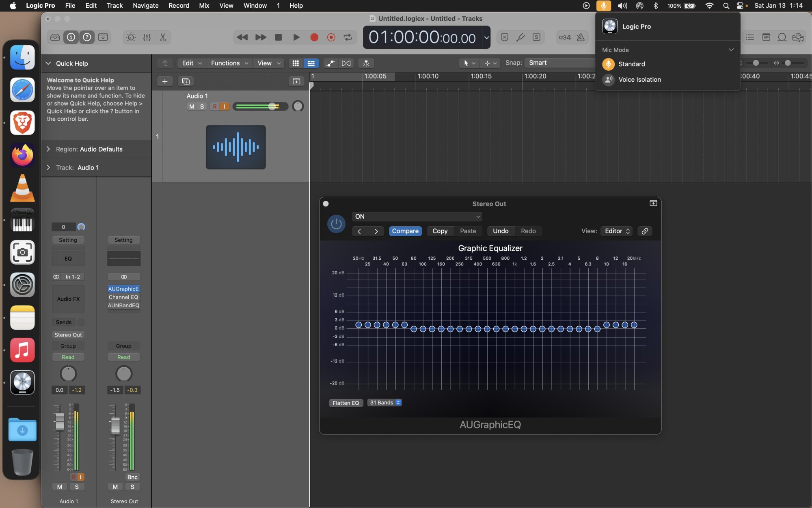Click the Audio 1 track pan knob
Viewport: 812px width, 508px height.
298,106
